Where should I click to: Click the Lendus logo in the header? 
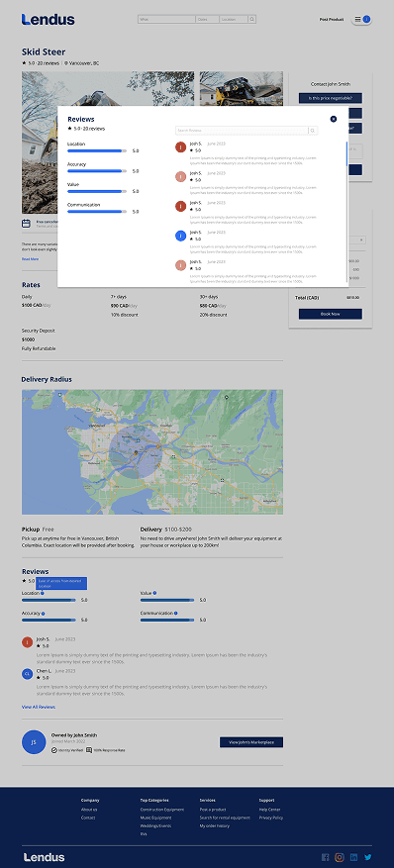point(49,20)
